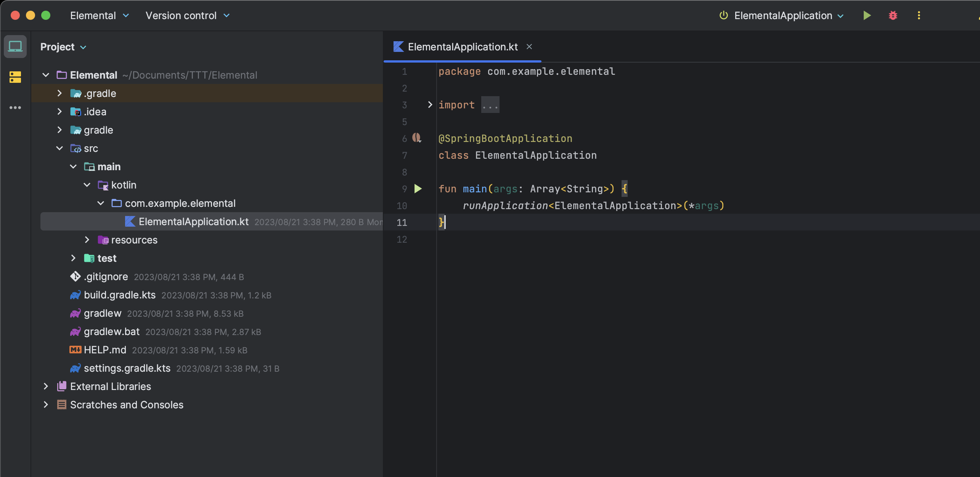Image resolution: width=980 pixels, height=477 pixels.
Task: Select the ElementalApplication.kt editor tab
Action: (462, 47)
